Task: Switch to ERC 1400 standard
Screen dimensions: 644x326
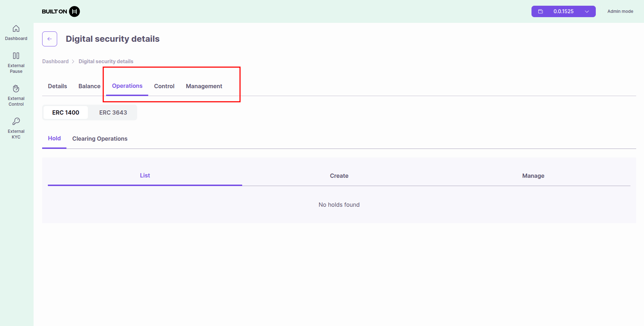Action: [66, 112]
